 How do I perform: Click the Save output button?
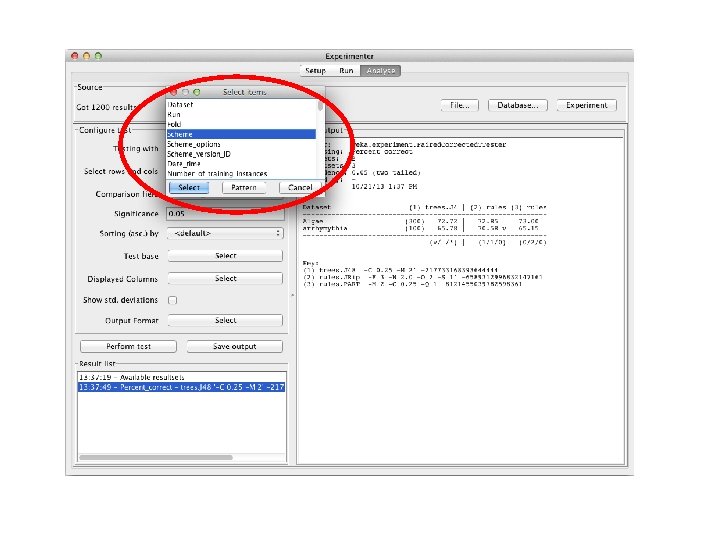pyautogui.click(x=235, y=346)
